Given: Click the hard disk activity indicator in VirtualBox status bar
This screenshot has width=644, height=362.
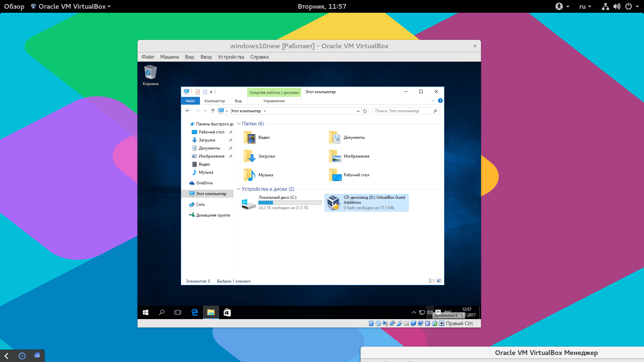Looking at the screenshot, I should tap(371, 323).
